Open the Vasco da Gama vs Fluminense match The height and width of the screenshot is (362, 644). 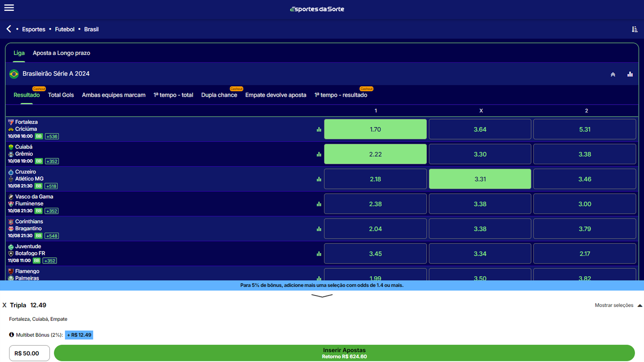[x=31, y=200]
